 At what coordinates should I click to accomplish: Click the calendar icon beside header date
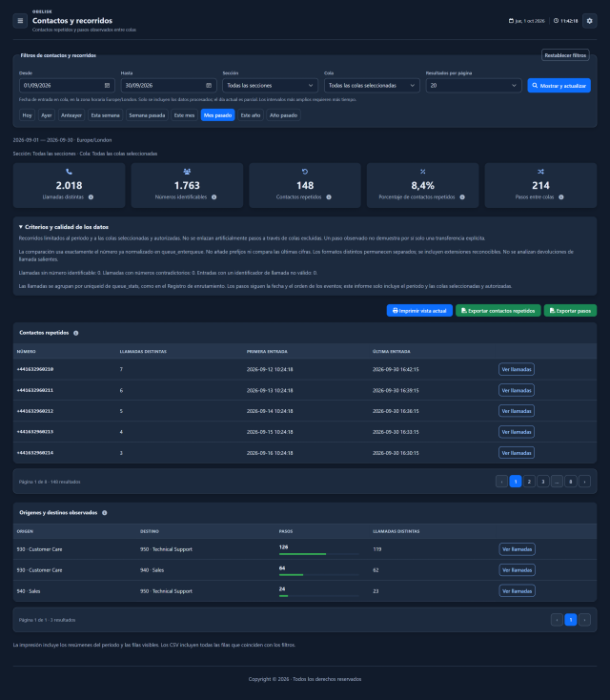[x=511, y=21]
